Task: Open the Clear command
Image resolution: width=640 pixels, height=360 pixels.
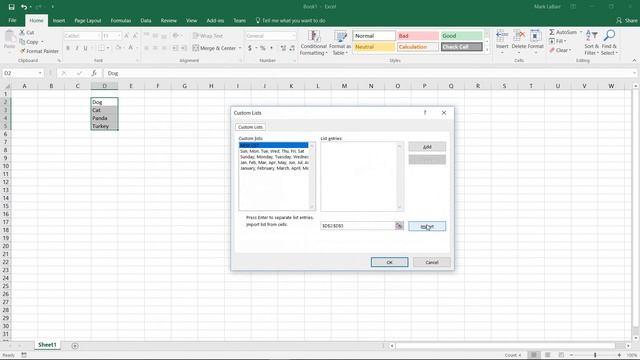Action: click(x=560, y=50)
